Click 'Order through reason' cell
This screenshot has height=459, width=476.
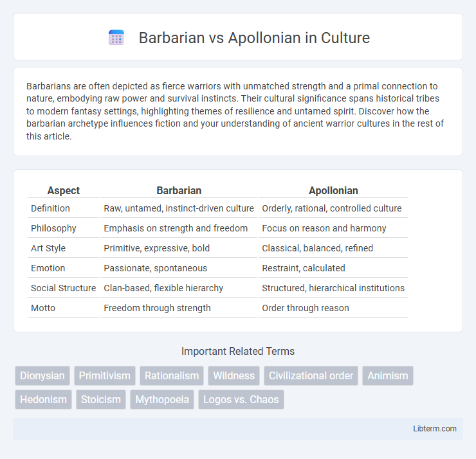tap(333, 308)
